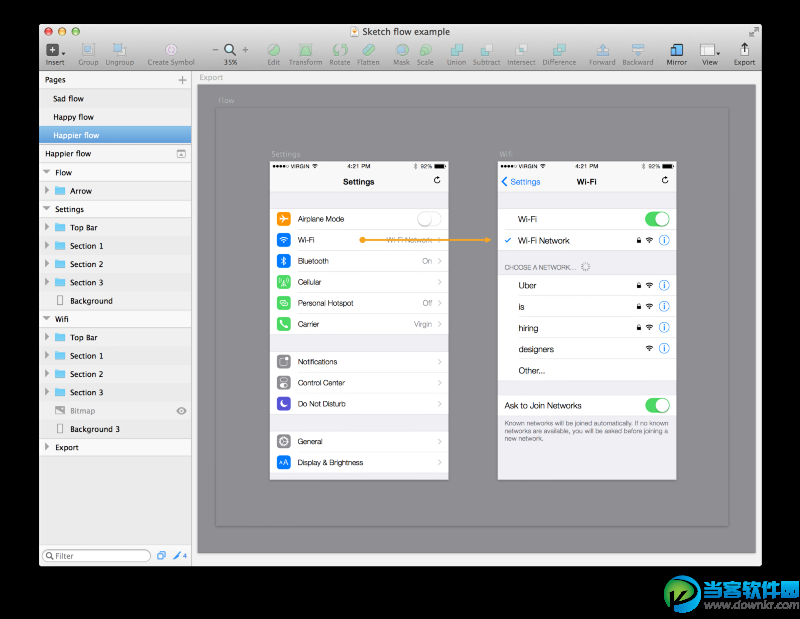
Task: Click refresh icon on Settings artboard
Action: coord(437,180)
